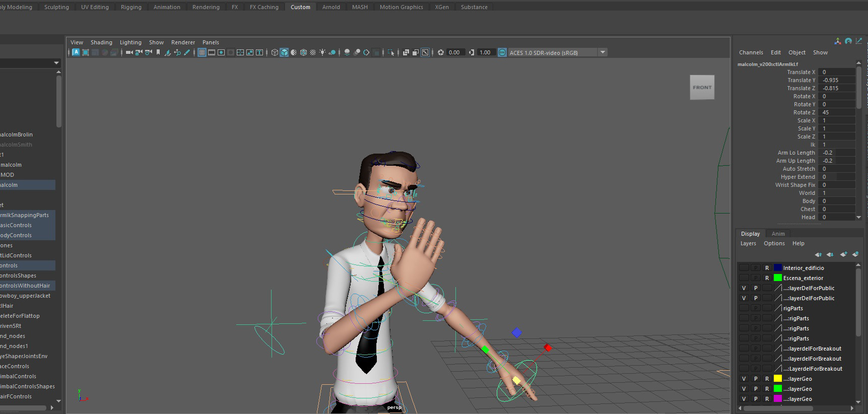Toggle isolate select icon
Image resolution: width=868 pixels, height=414 pixels.
(x=391, y=52)
